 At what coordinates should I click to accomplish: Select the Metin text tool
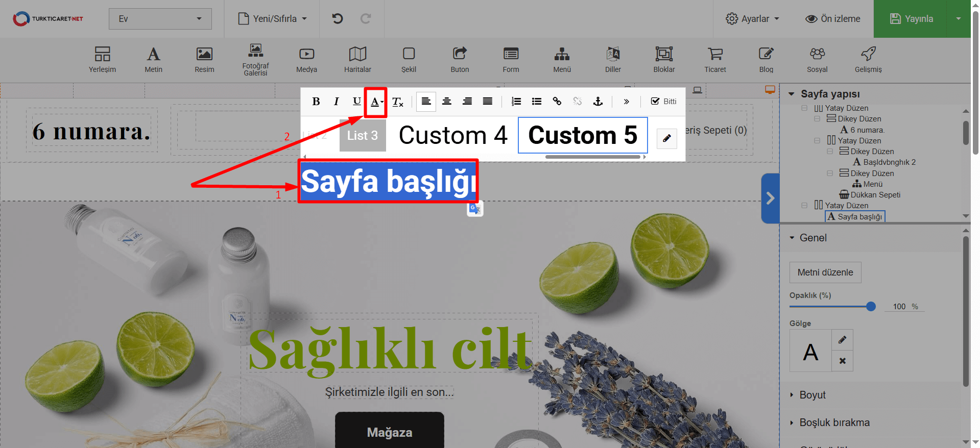point(153,60)
